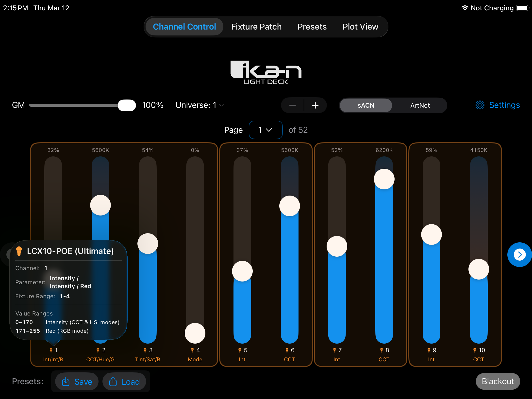Open the Fixture Patch tab
This screenshot has height=399, width=532.
click(x=256, y=27)
